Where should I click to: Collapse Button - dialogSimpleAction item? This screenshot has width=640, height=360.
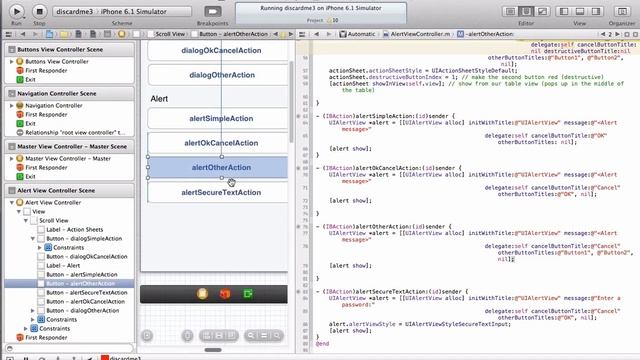point(33,239)
